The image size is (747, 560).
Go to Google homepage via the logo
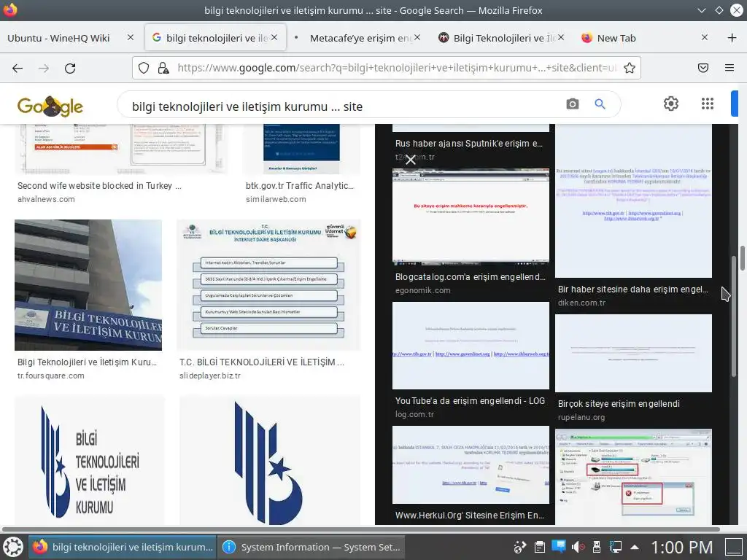(x=50, y=106)
